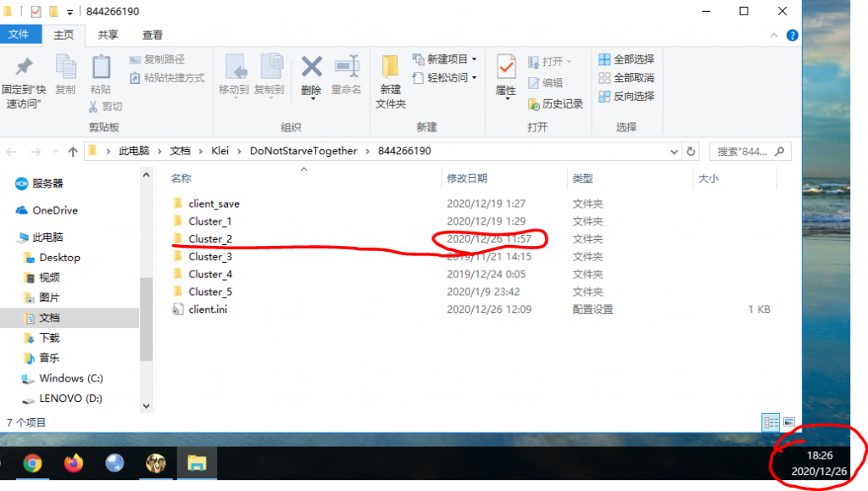Click the Paste clipboard icon
This screenshot has height=491, width=868.
coord(101,68)
